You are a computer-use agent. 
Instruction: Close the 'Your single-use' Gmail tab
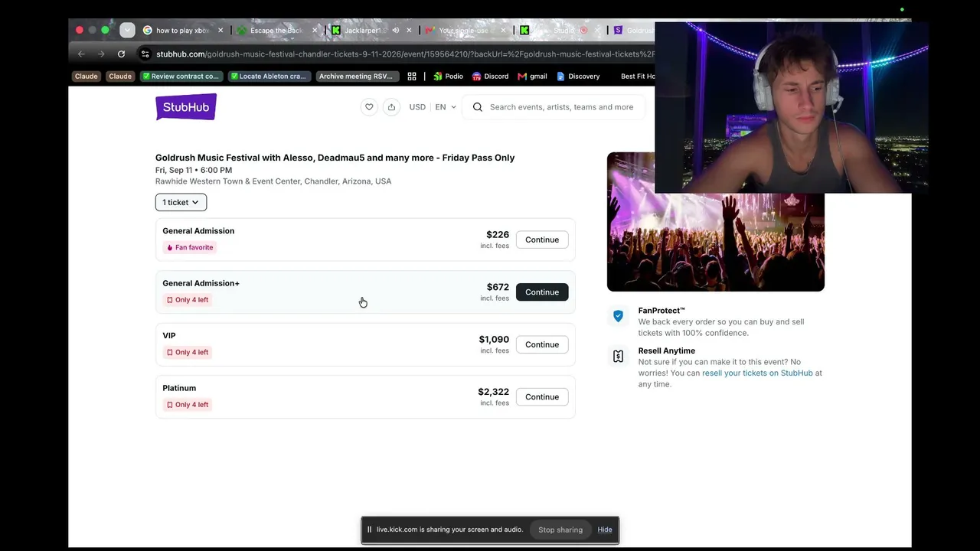(503, 31)
